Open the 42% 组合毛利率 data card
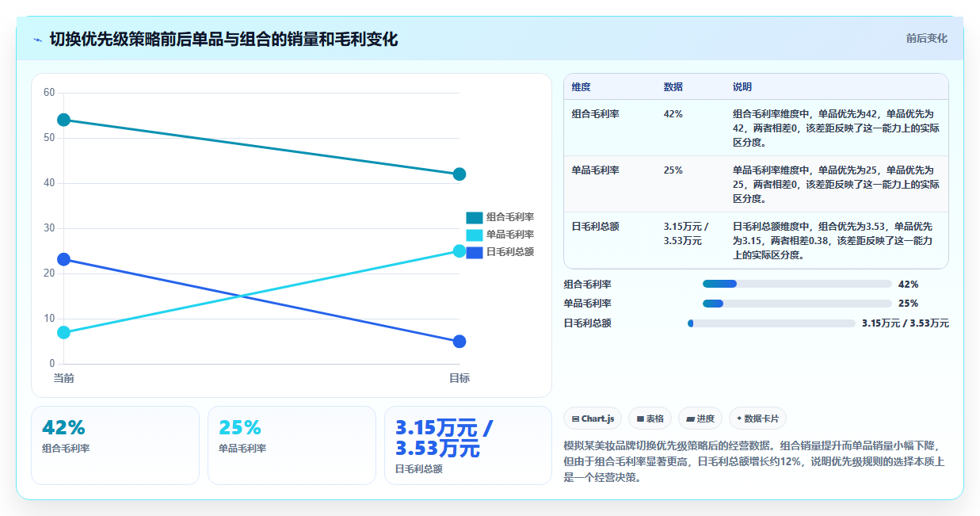The height and width of the screenshot is (516, 980). click(x=115, y=445)
